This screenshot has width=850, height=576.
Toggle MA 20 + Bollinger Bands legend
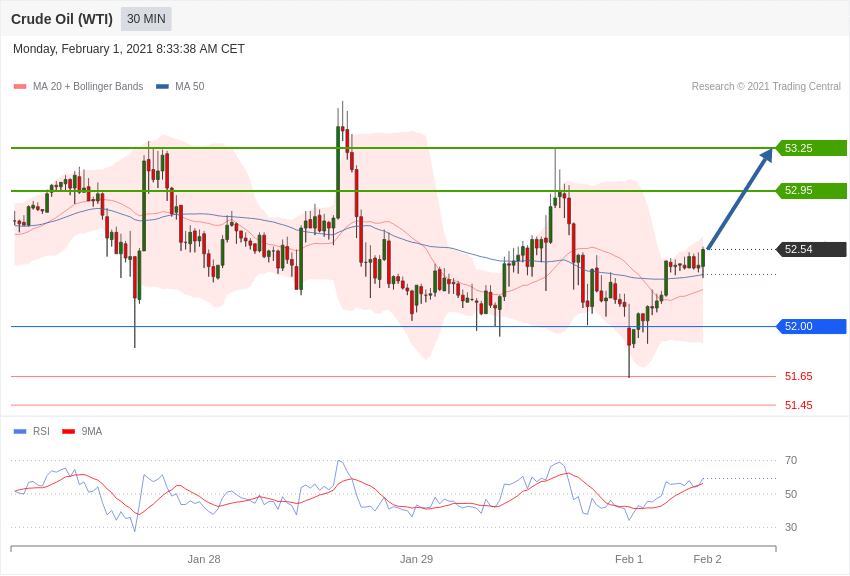click(x=79, y=86)
